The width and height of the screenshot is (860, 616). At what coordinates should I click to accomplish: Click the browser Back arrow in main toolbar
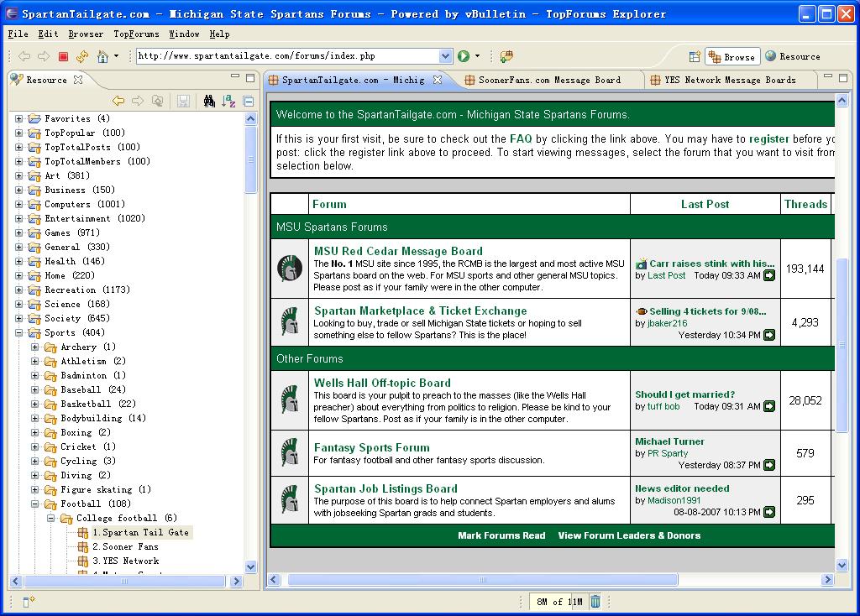pyautogui.click(x=24, y=56)
